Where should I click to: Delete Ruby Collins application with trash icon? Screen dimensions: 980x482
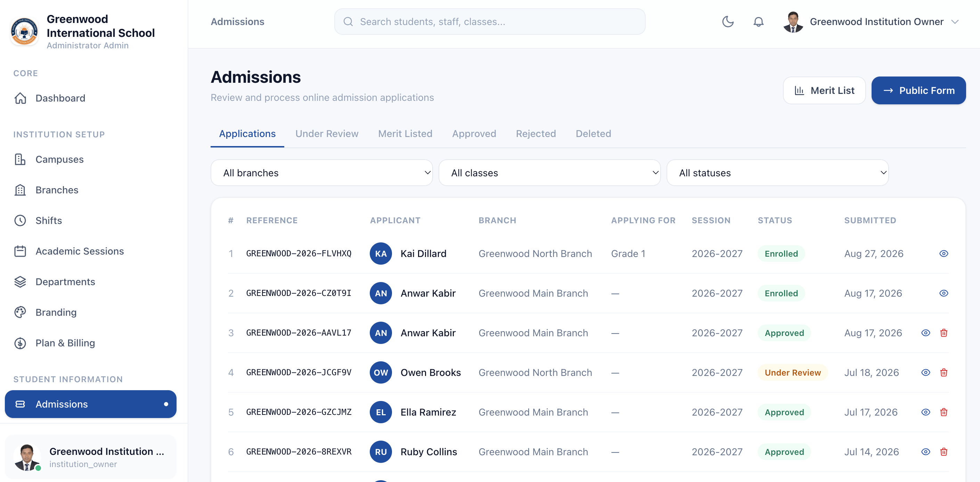tap(944, 451)
